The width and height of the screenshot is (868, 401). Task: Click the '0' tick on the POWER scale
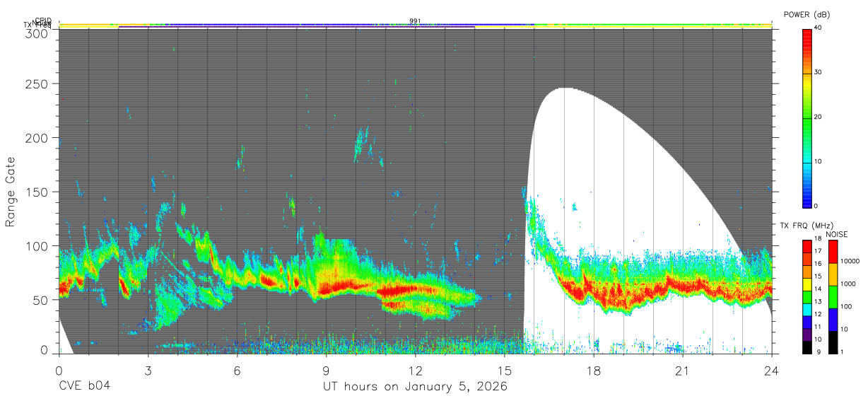click(x=817, y=206)
